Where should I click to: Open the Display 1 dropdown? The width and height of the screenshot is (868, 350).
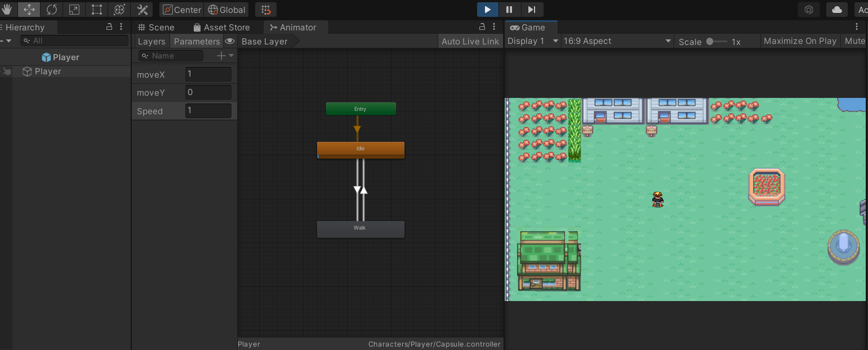[533, 41]
